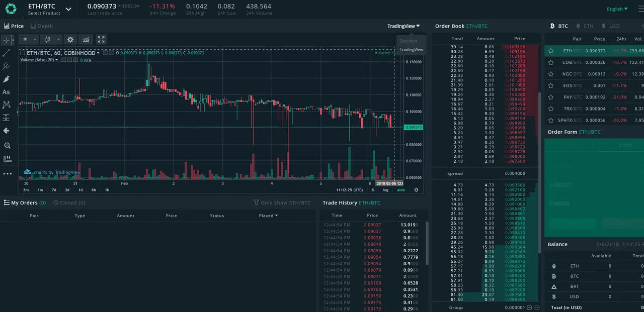Expand the Volume (false, 20) indicator dropdown
Viewport: 644px width, 312px height.
click(x=57, y=60)
